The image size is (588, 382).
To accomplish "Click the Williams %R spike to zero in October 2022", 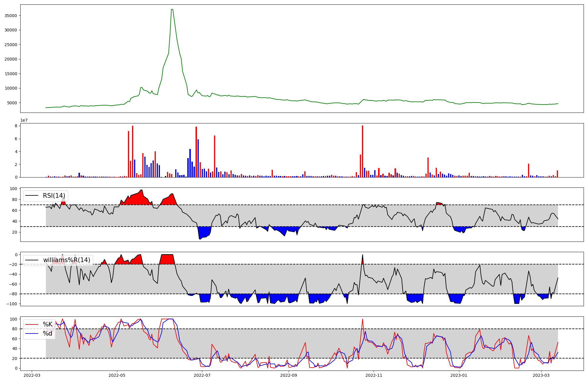I will 363,255.
